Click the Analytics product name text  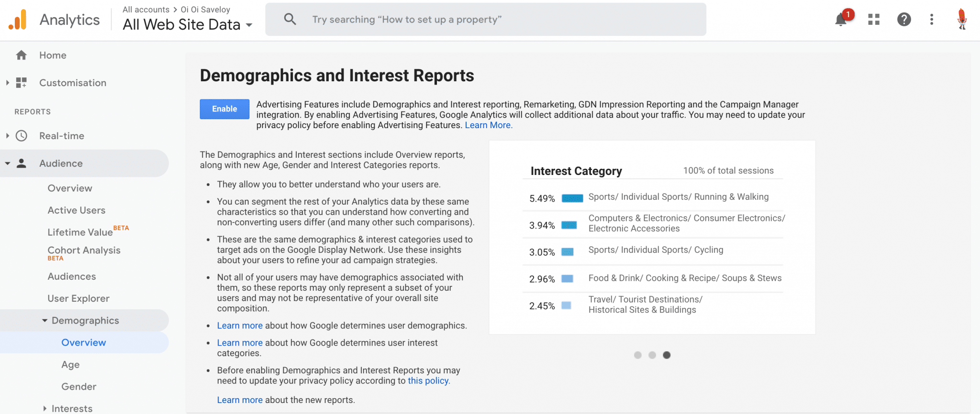coord(70,20)
